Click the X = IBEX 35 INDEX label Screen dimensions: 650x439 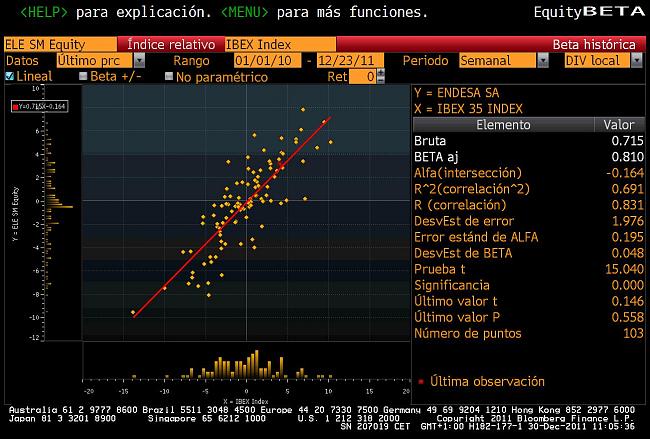(x=468, y=109)
